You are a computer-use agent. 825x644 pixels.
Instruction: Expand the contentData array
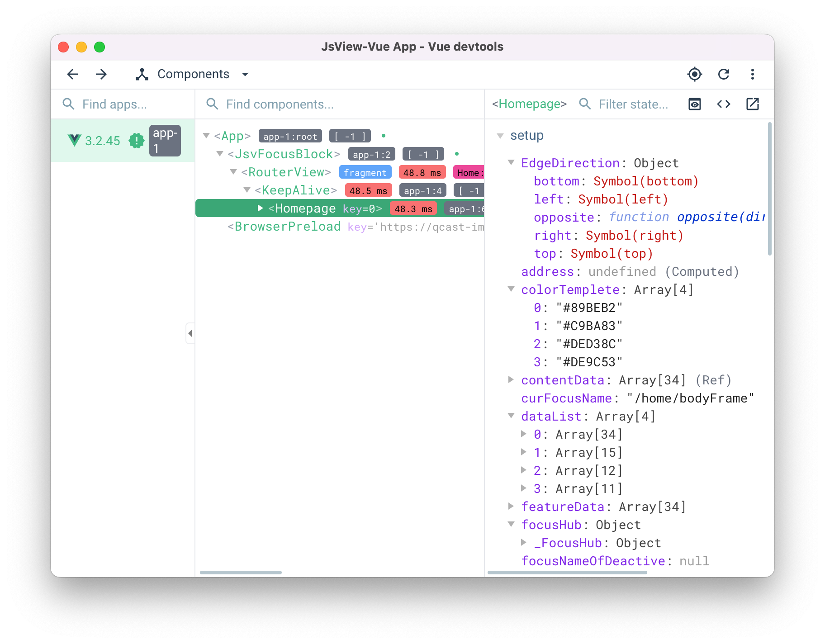pyautogui.click(x=511, y=380)
